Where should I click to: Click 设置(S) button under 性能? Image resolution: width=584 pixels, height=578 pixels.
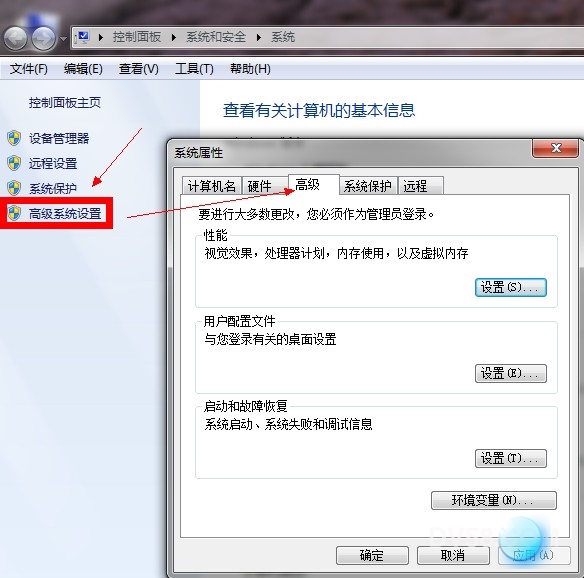[511, 288]
